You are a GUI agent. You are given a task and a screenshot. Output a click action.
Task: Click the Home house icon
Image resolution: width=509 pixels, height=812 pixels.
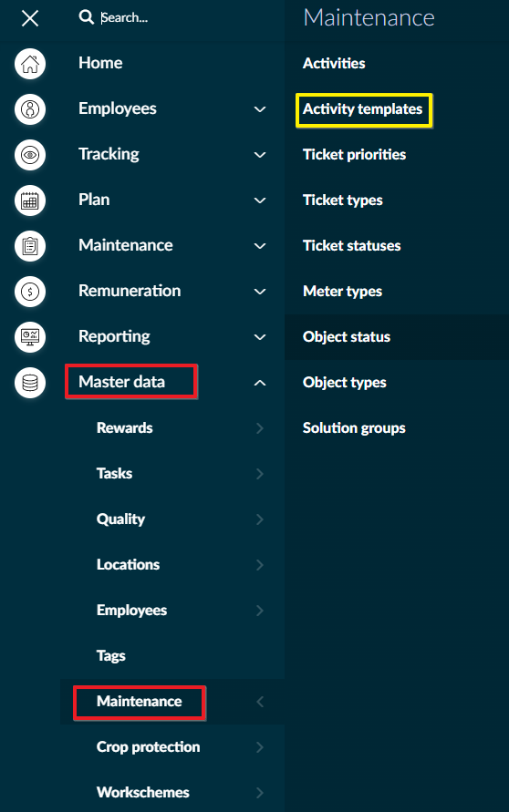(x=30, y=64)
